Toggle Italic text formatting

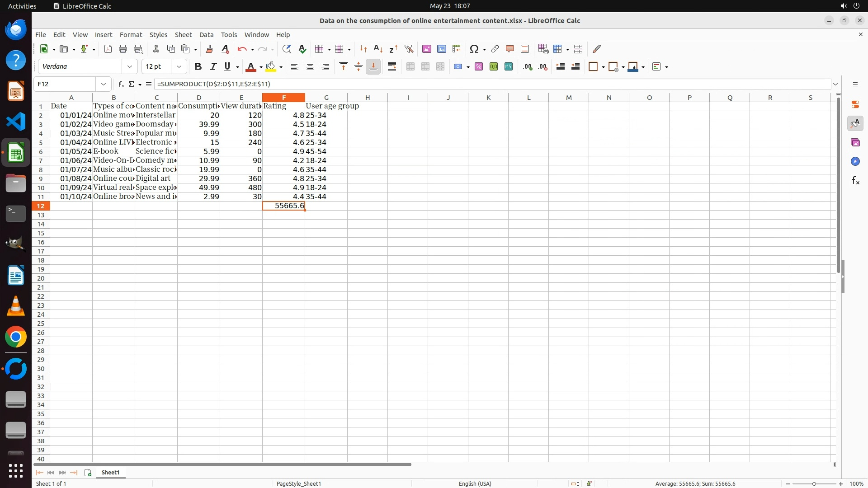(213, 66)
